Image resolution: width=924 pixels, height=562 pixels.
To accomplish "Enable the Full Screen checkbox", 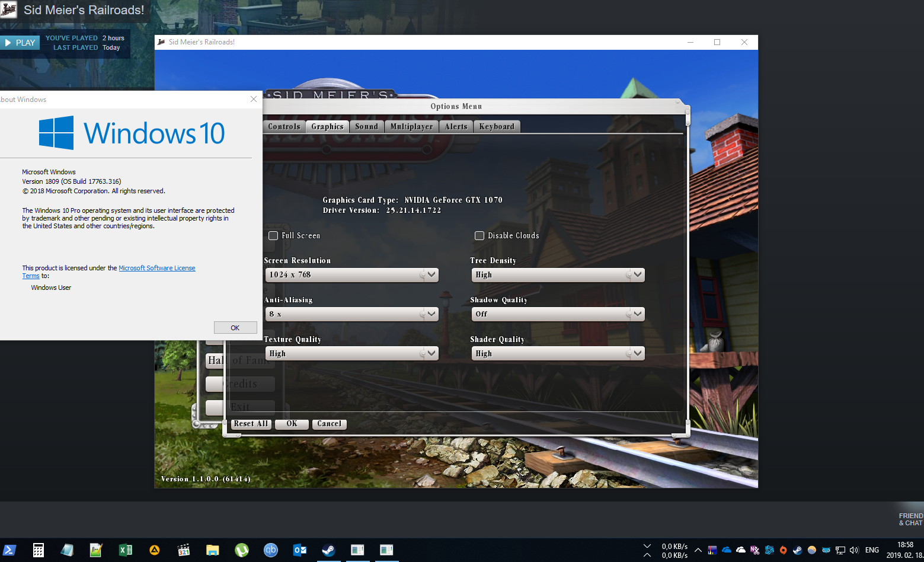I will [x=273, y=236].
